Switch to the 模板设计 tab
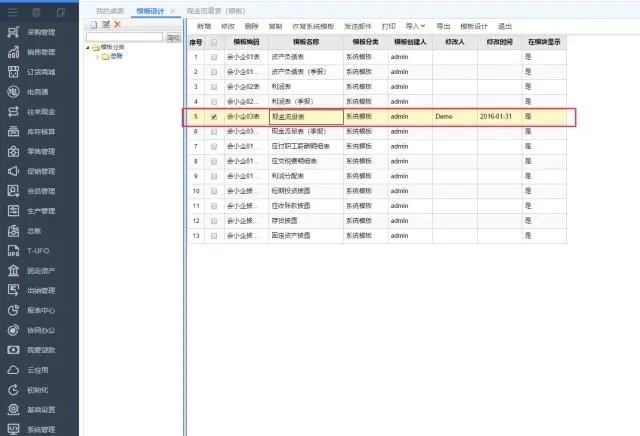The image size is (640, 436). 150,11
